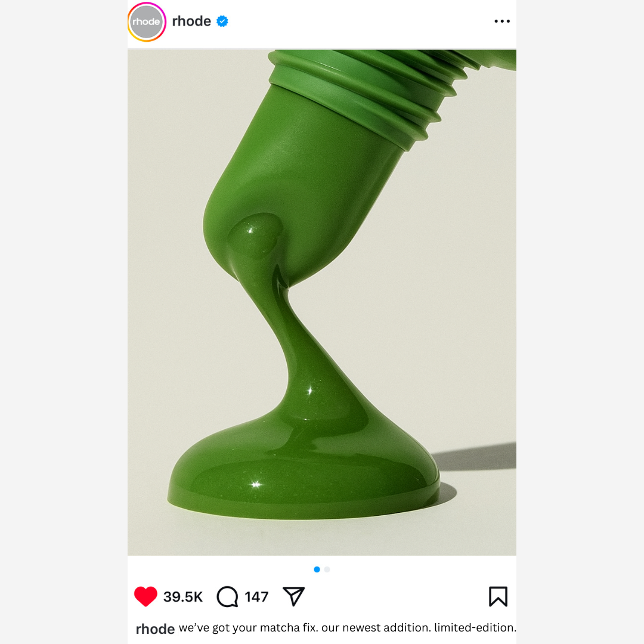Viewport: 644px width, 644px height.
Task: Select the first carousel dot indicator
Action: [317, 569]
